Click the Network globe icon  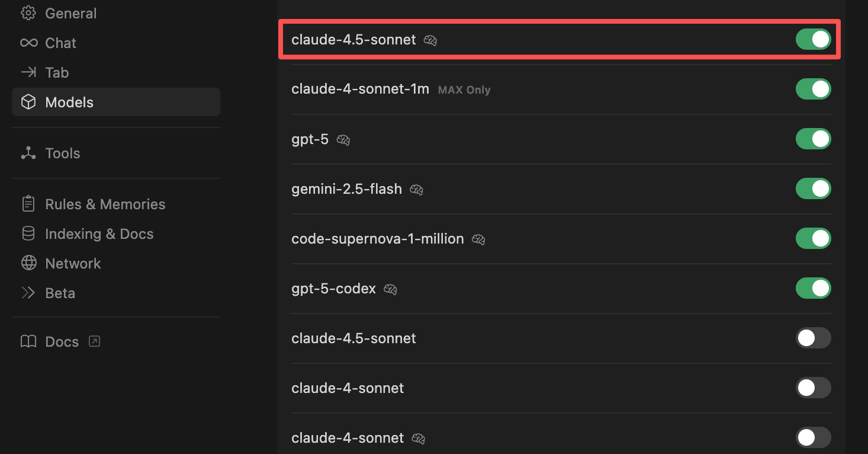tap(28, 263)
